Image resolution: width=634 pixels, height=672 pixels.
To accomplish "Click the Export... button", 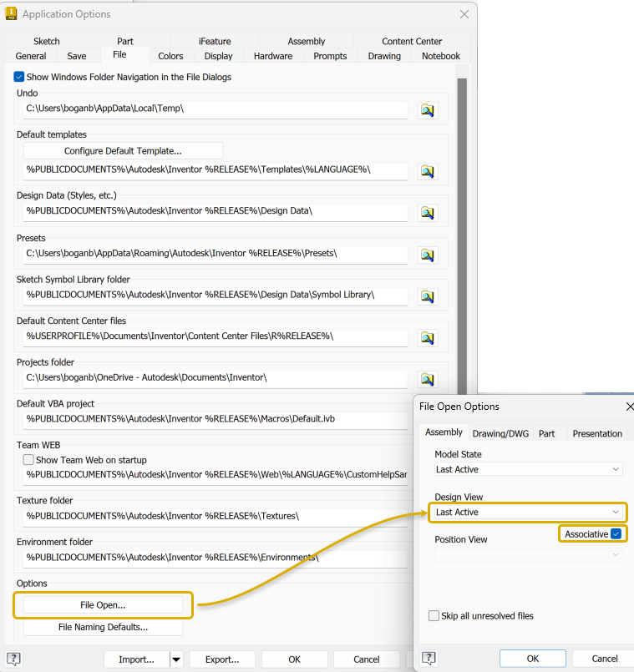I will tap(222, 659).
